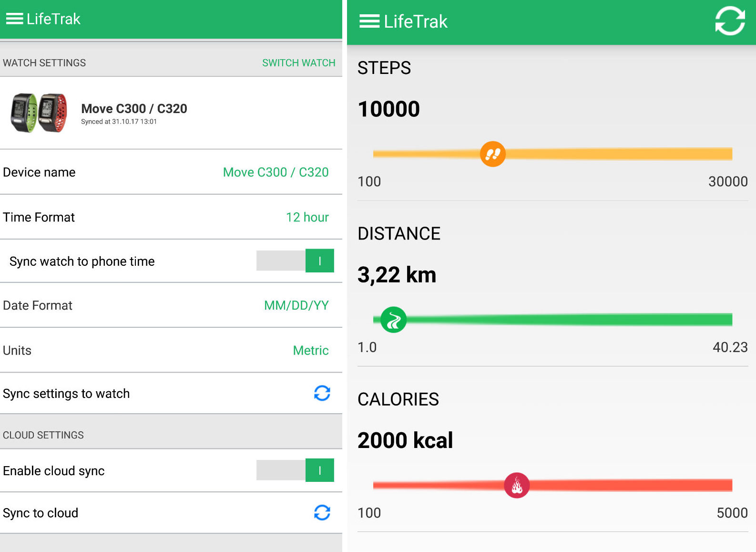Viewport: 756px width, 552px height.
Task: Tap the 2000 kcal calories goal value
Action: click(x=405, y=440)
